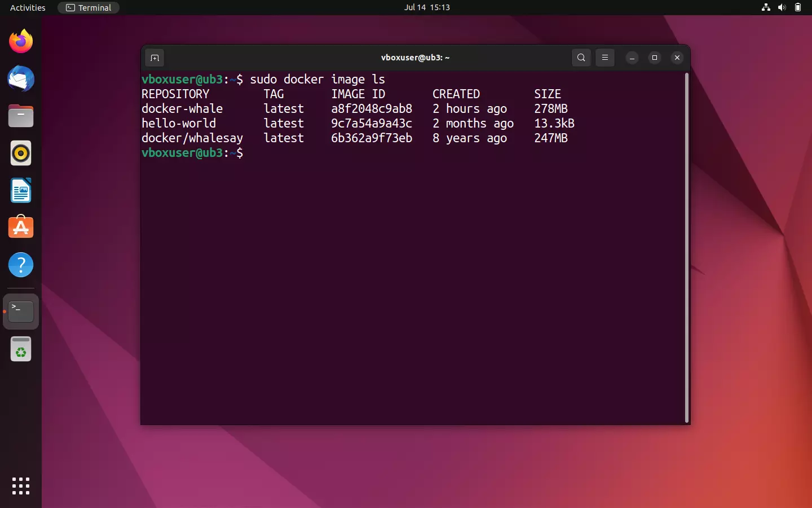Click the Terminal menu in the top bar
The width and height of the screenshot is (812, 508).
(89, 7)
